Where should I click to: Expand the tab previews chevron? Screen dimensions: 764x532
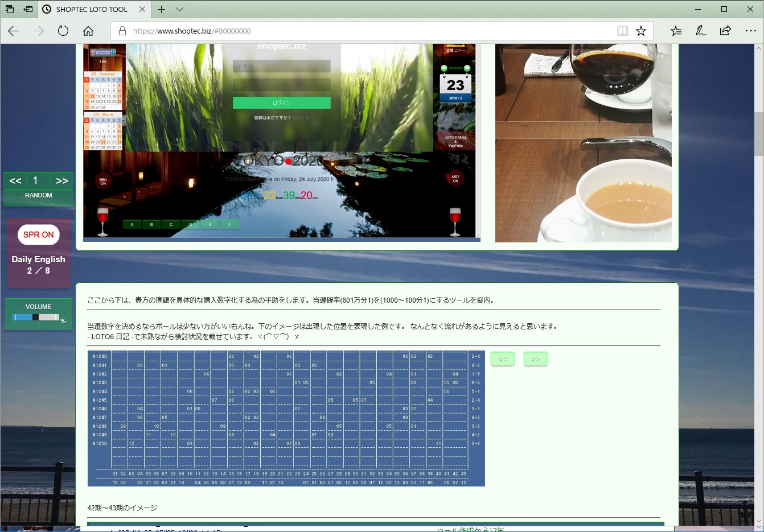tap(179, 9)
